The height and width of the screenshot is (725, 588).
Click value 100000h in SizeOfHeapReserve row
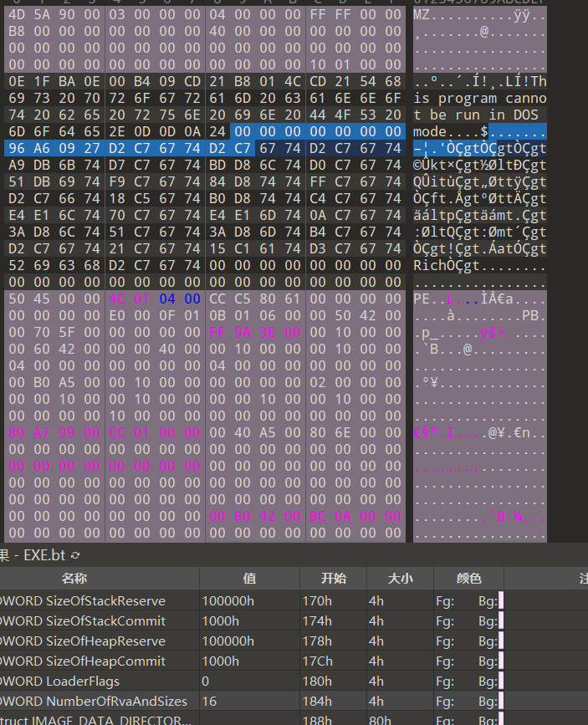228,641
